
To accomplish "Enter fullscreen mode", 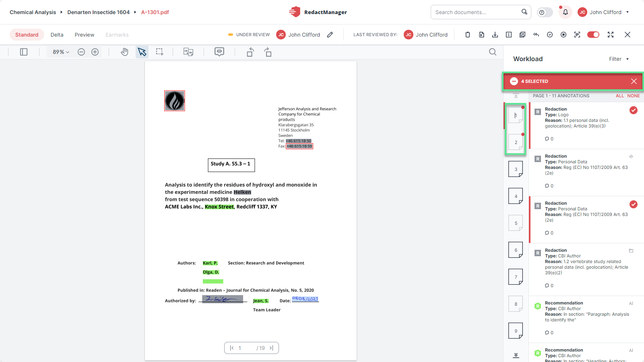I will [x=611, y=35].
